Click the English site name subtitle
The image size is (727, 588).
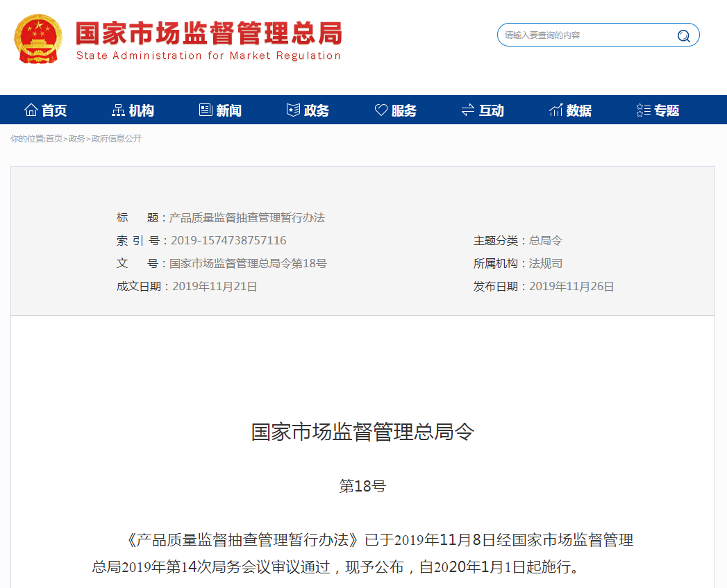(x=208, y=56)
